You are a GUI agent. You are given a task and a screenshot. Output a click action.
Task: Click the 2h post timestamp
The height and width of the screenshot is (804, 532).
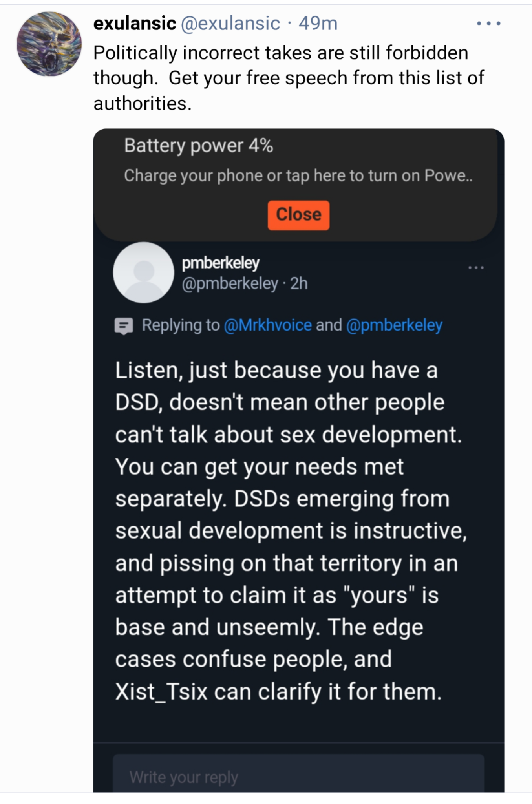click(299, 283)
